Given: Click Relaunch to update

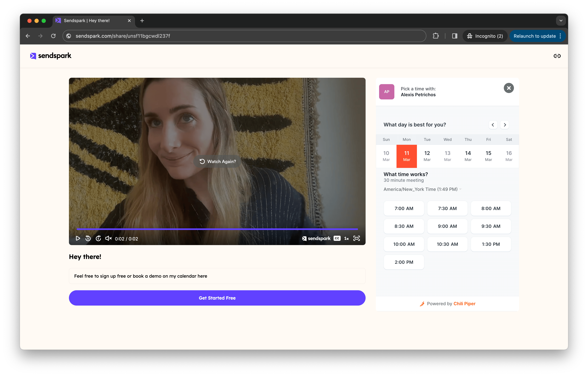Looking at the screenshot, I should pyautogui.click(x=535, y=36).
